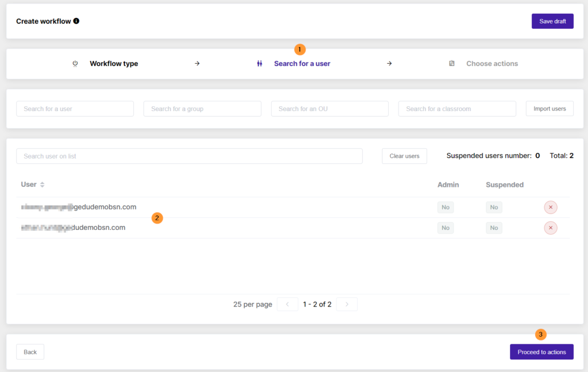Click the arrow between Workflow type and Search

(197, 63)
